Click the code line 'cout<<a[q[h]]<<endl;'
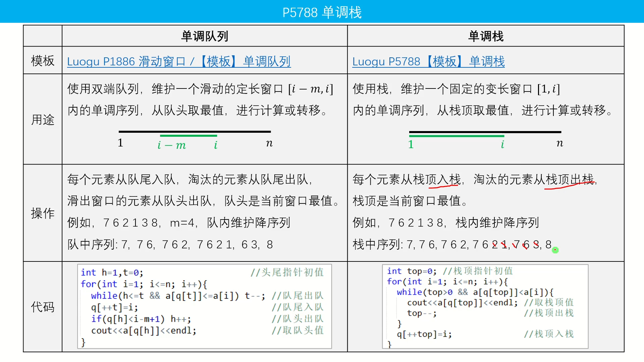The width and height of the screenshot is (644, 362). click(x=144, y=331)
